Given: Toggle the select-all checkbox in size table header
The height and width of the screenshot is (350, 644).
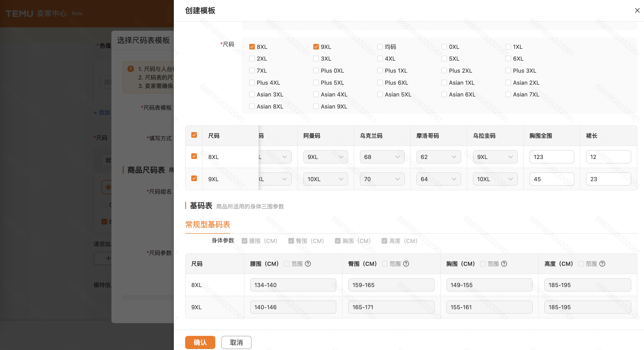Looking at the screenshot, I should coord(194,135).
